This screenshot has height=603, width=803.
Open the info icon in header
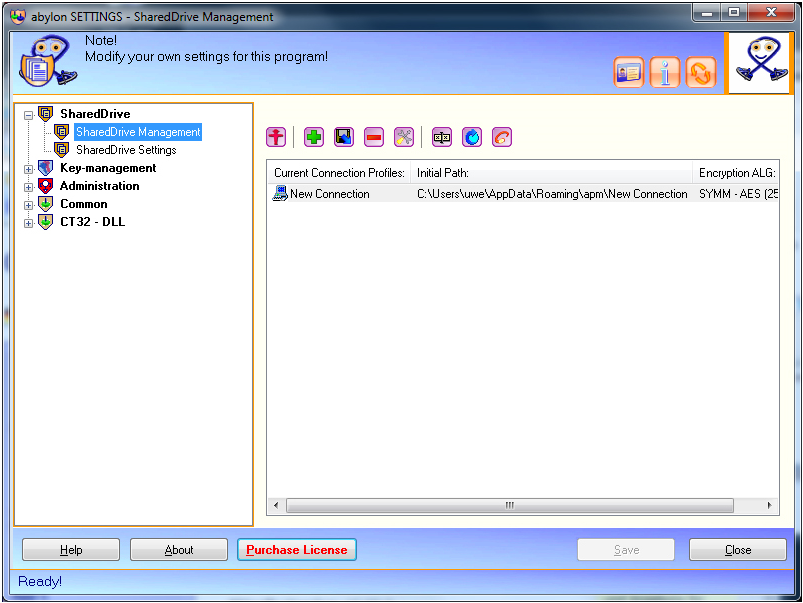665,72
